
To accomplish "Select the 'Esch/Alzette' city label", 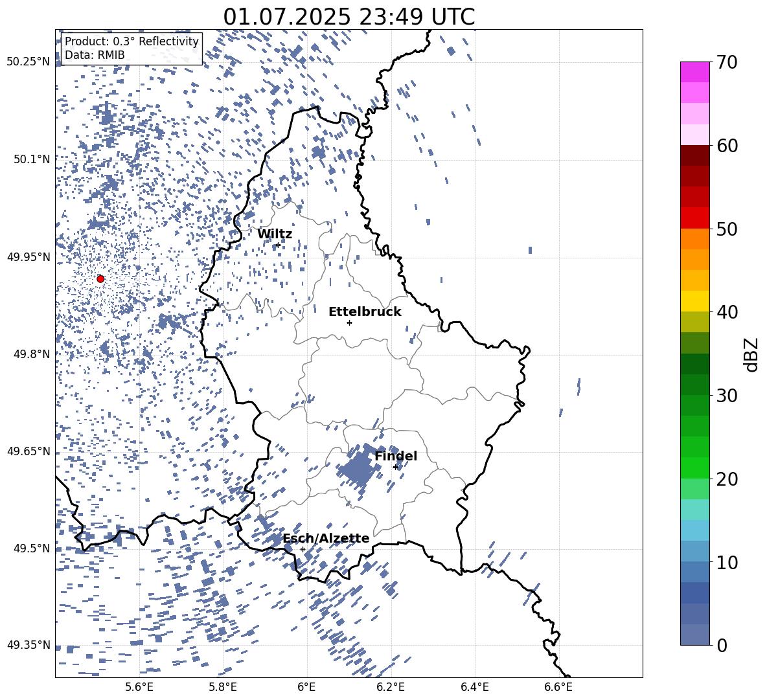I will point(326,538).
